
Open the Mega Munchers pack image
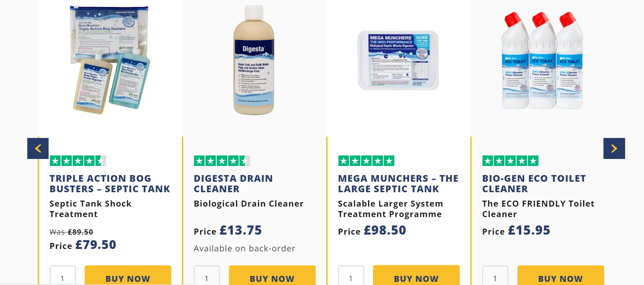click(x=398, y=60)
